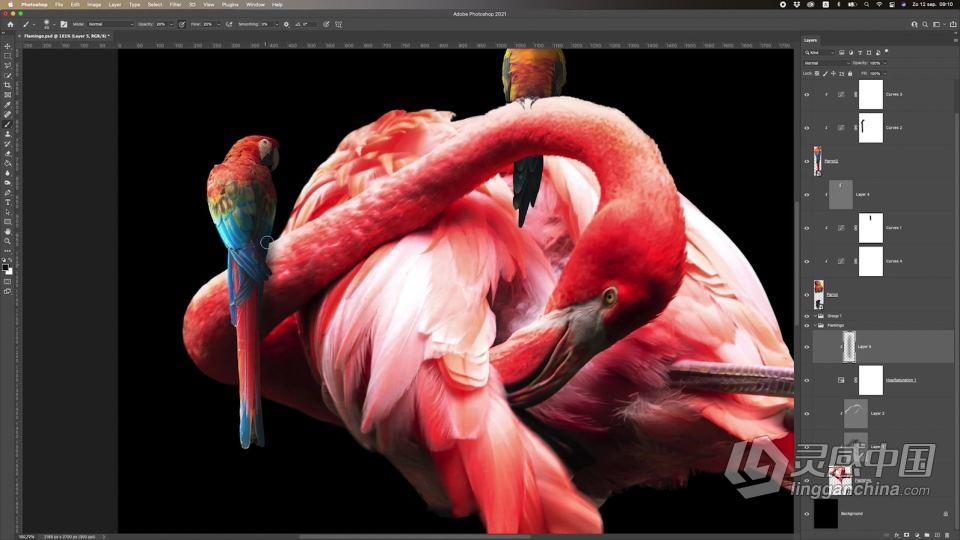
Task: Select the Curves 2 layer mask thumbnail
Action: (871, 128)
